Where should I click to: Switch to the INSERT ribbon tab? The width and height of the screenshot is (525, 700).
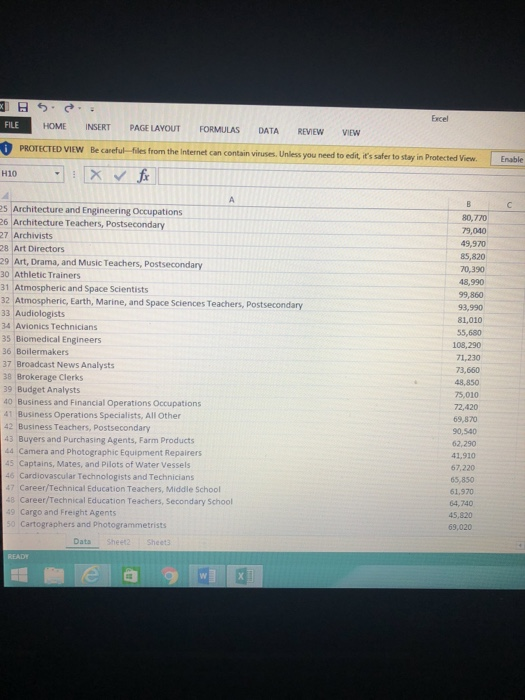(98, 127)
